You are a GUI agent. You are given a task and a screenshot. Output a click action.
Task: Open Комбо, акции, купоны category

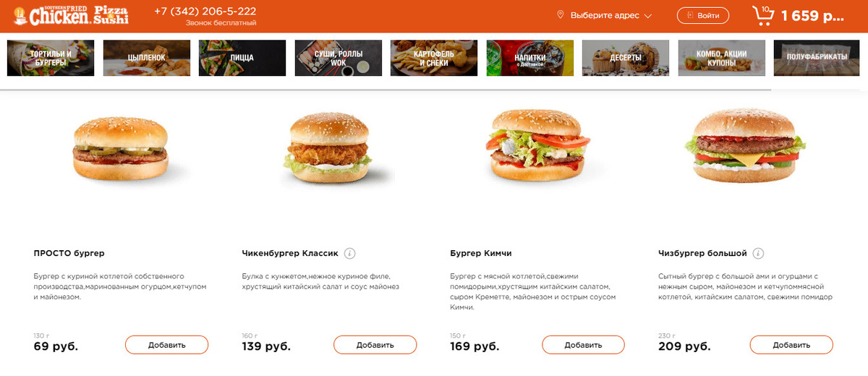click(x=722, y=58)
